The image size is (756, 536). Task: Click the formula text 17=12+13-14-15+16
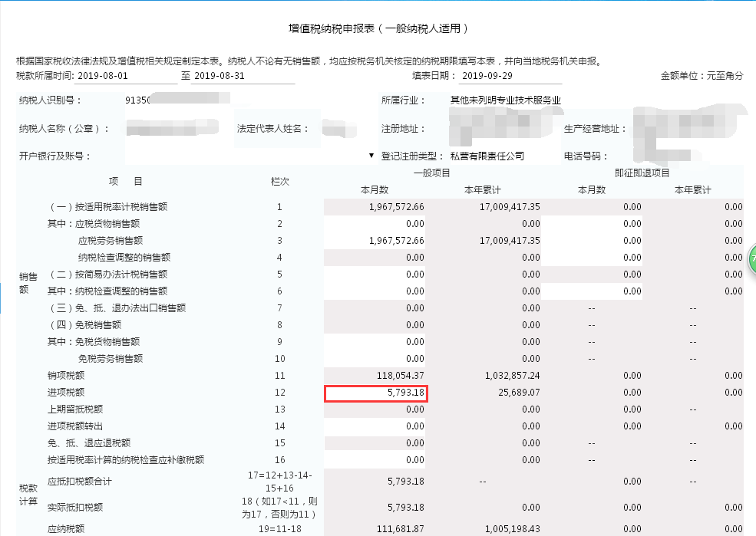[279, 481]
